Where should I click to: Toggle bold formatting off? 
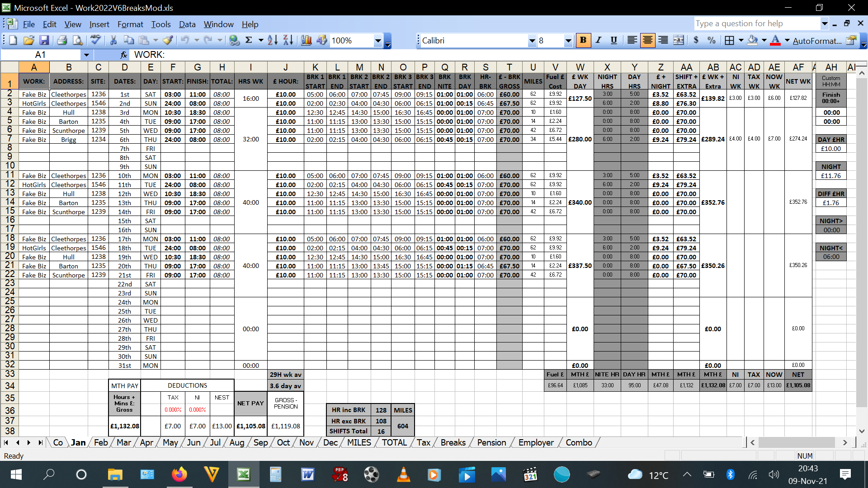point(584,40)
